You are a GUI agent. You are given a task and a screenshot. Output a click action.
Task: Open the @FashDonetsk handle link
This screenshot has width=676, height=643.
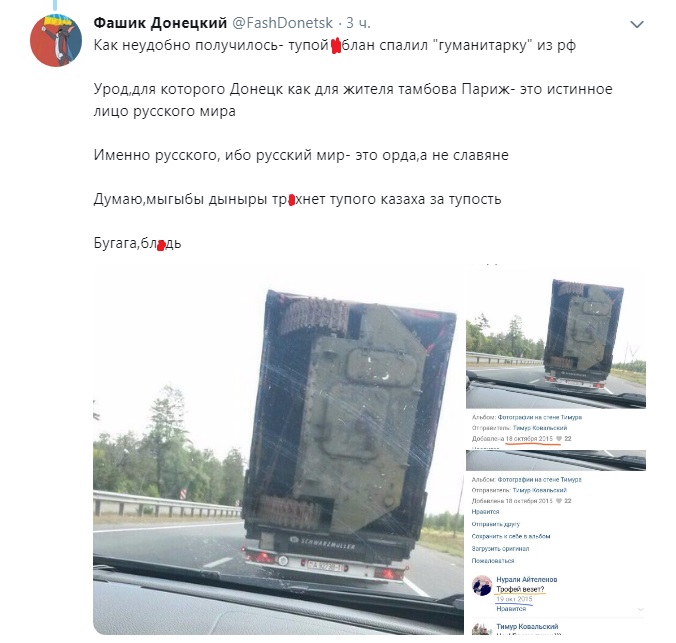(x=282, y=23)
